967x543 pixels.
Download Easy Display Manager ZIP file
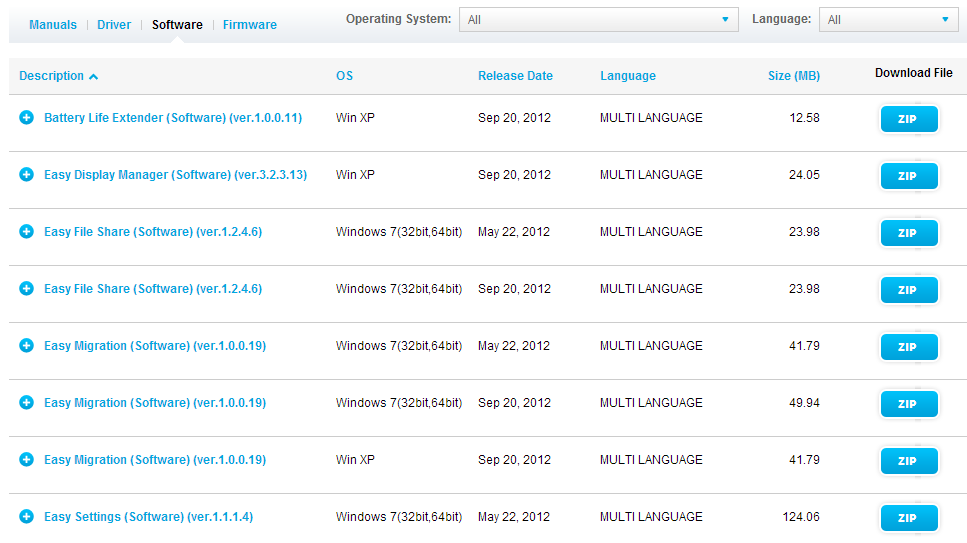pyautogui.click(x=908, y=176)
